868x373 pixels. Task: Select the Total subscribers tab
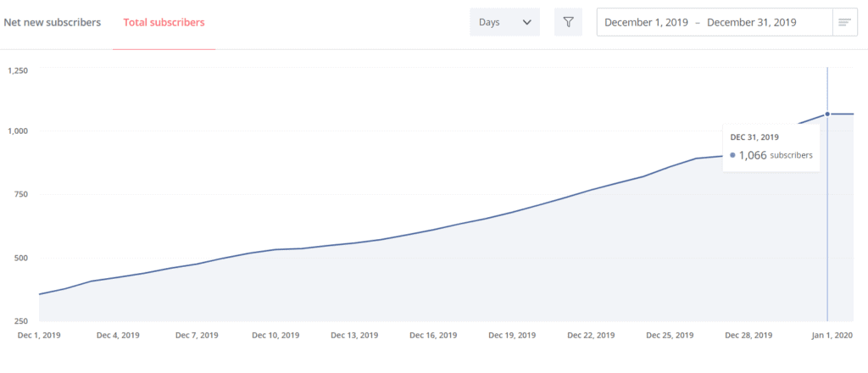coord(164,23)
